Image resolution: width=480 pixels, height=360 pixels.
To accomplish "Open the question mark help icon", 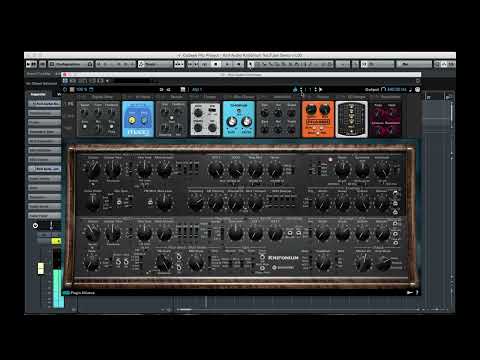I will [x=417, y=293].
